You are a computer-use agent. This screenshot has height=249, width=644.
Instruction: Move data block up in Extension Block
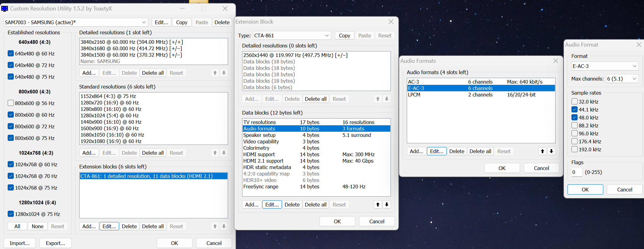(378, 205)
